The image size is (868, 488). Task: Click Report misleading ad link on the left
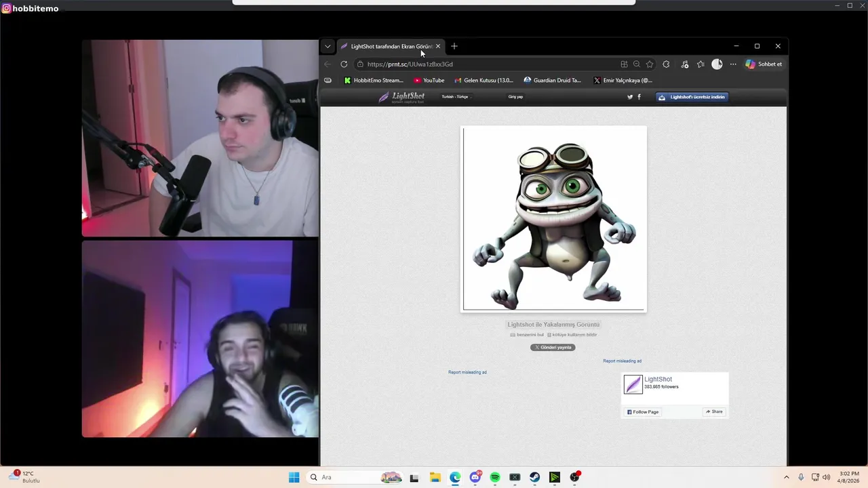(x=467, y=372)
